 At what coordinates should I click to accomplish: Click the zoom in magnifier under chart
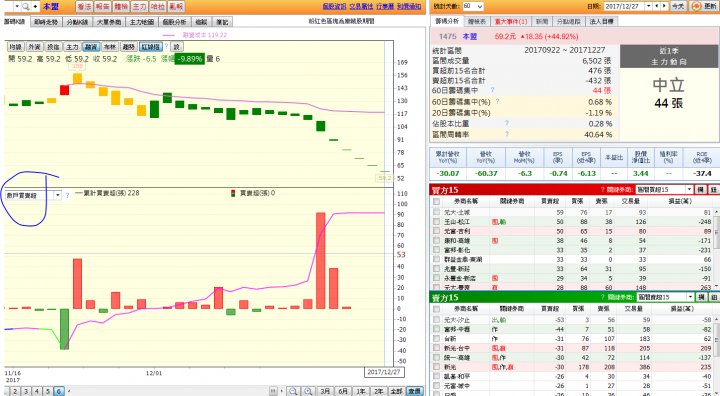pyautogui.click(x=308, y=391)
